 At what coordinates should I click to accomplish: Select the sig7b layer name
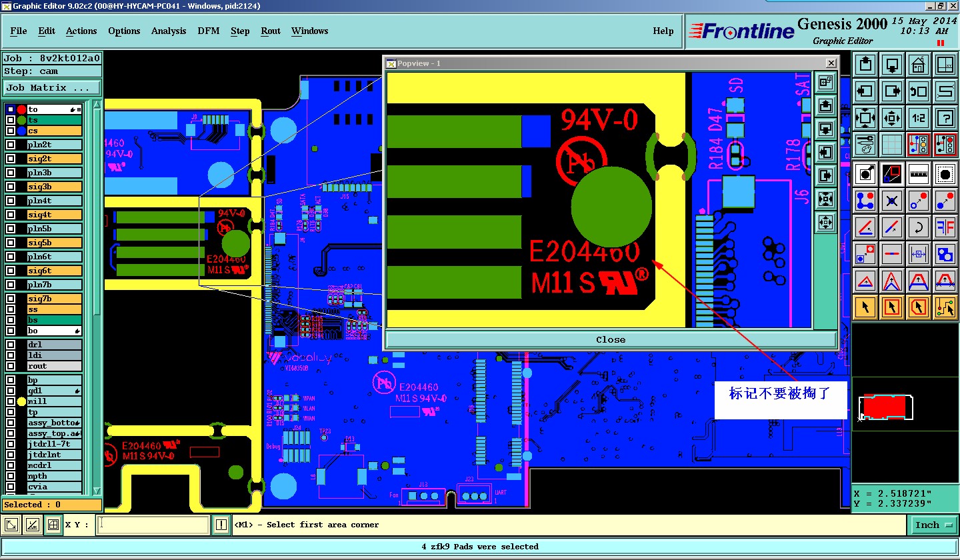(54, 299)
